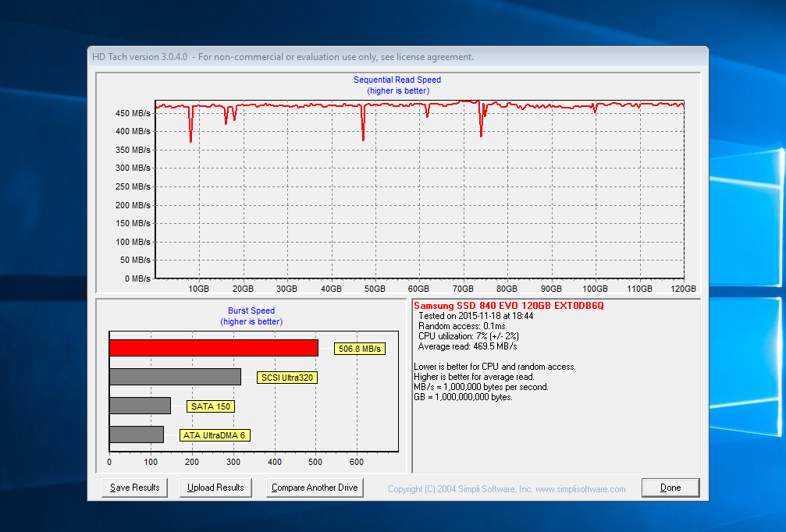Click the "400 MB/s" axis label
Screen dimensions: 786x532
click(x=133, y=131)
